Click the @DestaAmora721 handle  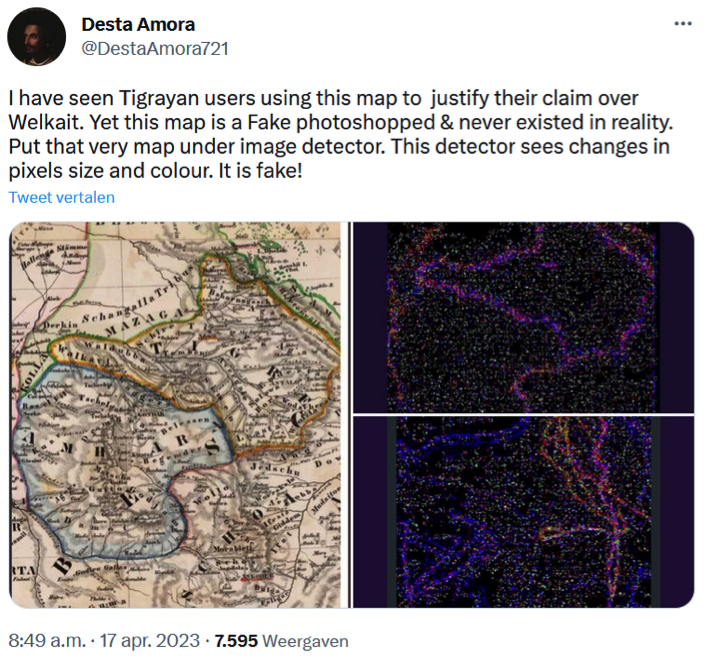click(154, 47)
